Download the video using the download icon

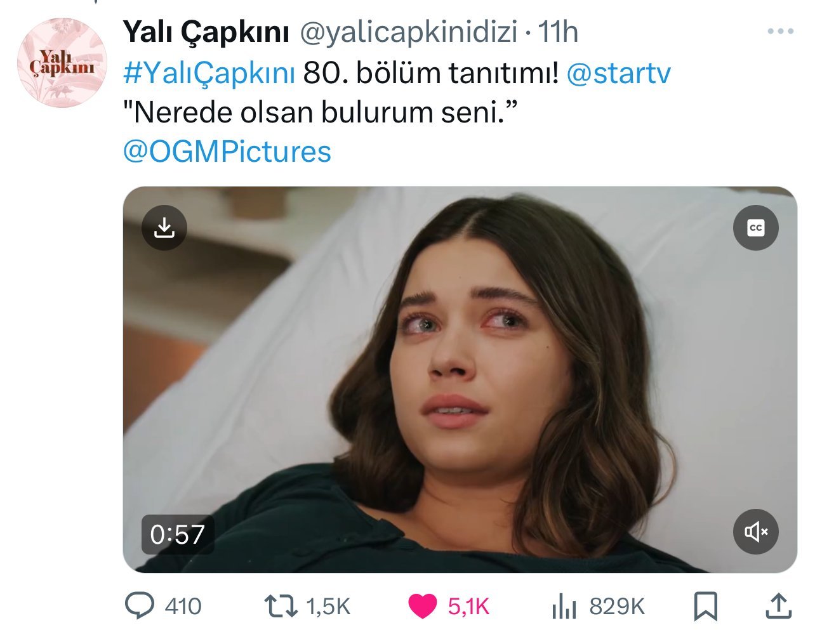[164, 228]
